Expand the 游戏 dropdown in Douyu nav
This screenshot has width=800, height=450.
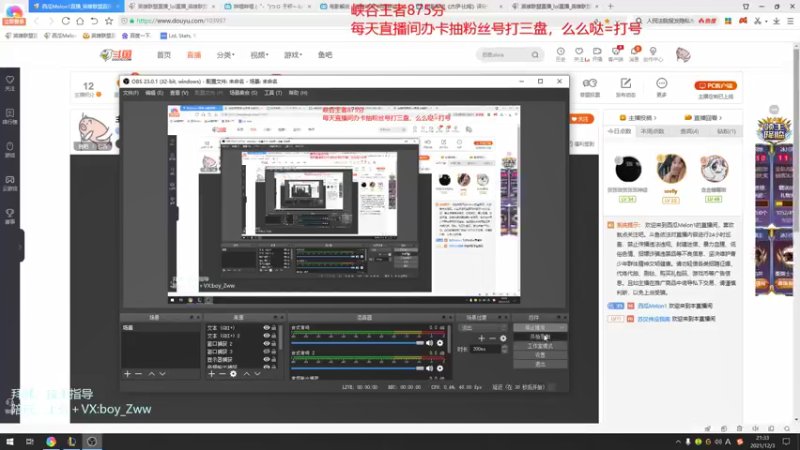[293, 55]
